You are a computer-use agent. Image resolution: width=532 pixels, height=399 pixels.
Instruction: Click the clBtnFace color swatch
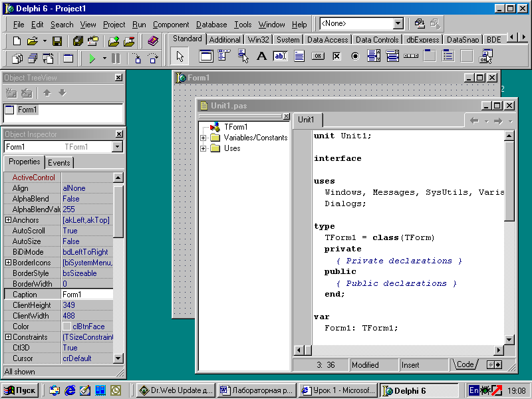tap(66, 327)
